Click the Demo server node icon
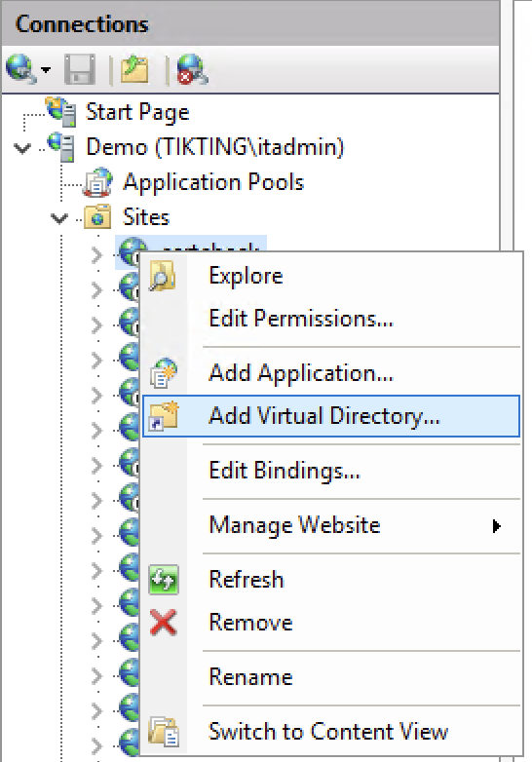This screenshot has height=762, width=532. (61, 147)
